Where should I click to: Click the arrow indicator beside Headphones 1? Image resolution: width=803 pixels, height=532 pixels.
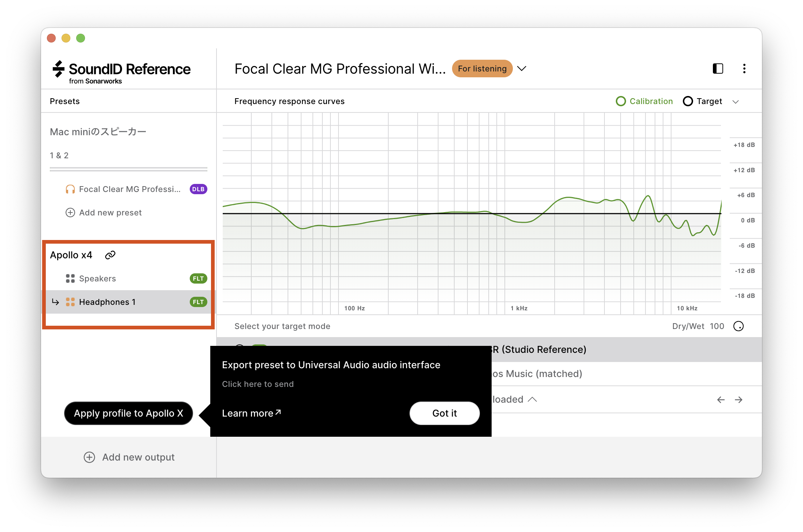point(55,302)
